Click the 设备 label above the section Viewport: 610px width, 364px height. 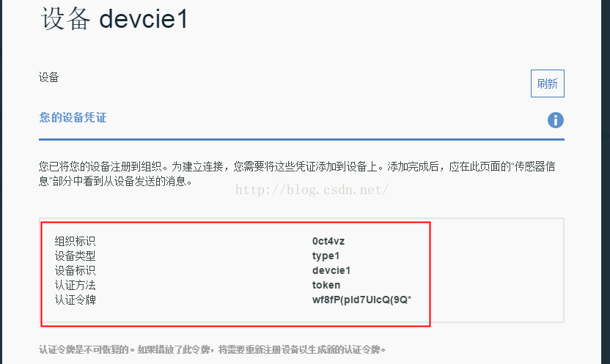(48, 77)
